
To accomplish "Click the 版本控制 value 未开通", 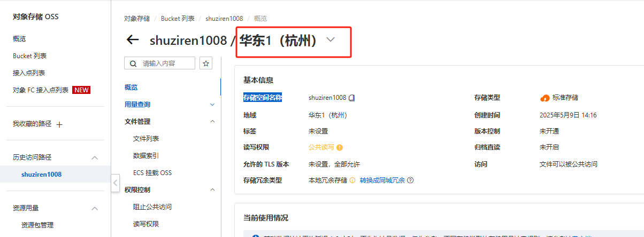I will [549, 131].
